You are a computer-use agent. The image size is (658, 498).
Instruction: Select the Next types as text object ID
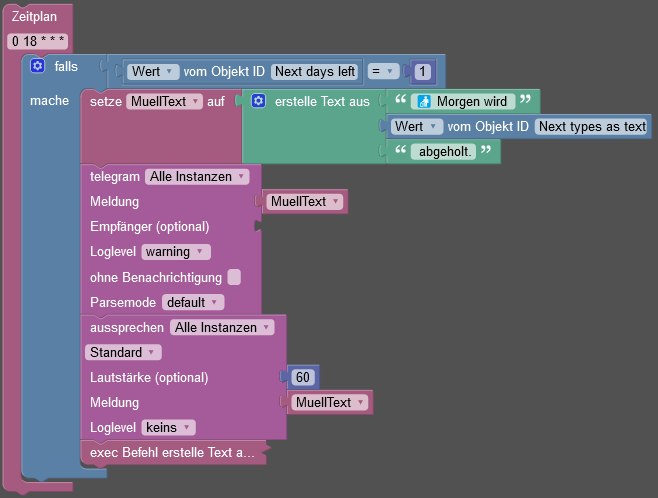click(592, 126)
